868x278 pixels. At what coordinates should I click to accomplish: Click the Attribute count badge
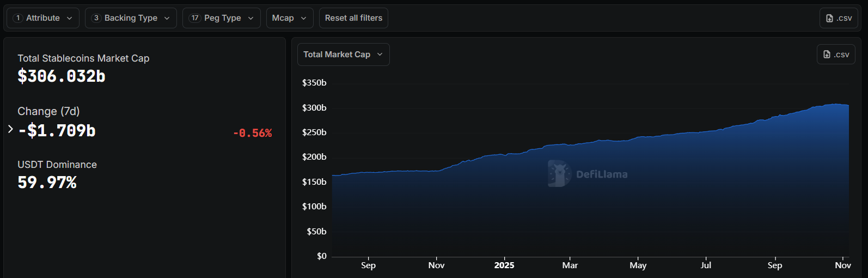[x=18, y=18]
